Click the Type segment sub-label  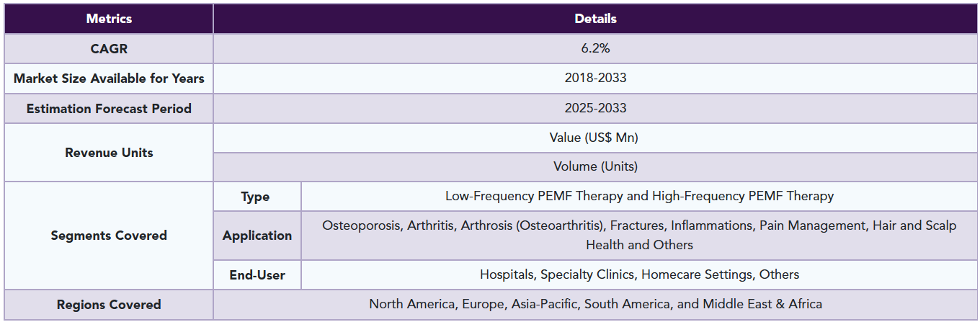(257, 197)
